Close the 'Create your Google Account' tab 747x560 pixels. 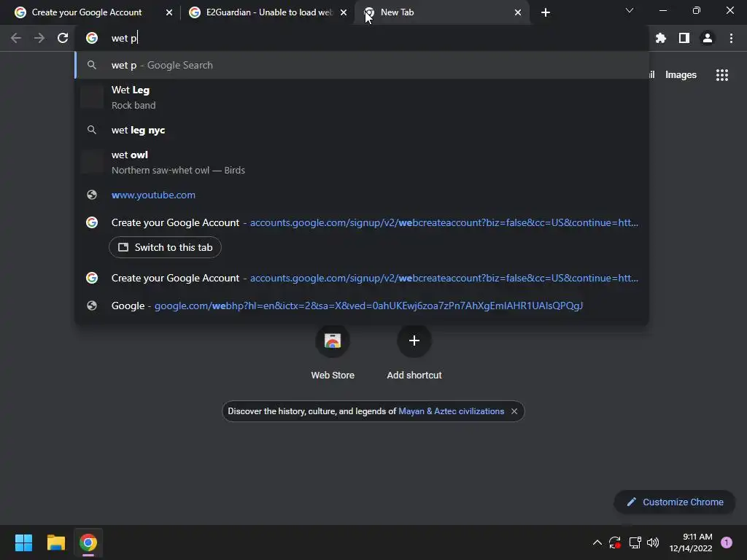click(x=169, y=12)
